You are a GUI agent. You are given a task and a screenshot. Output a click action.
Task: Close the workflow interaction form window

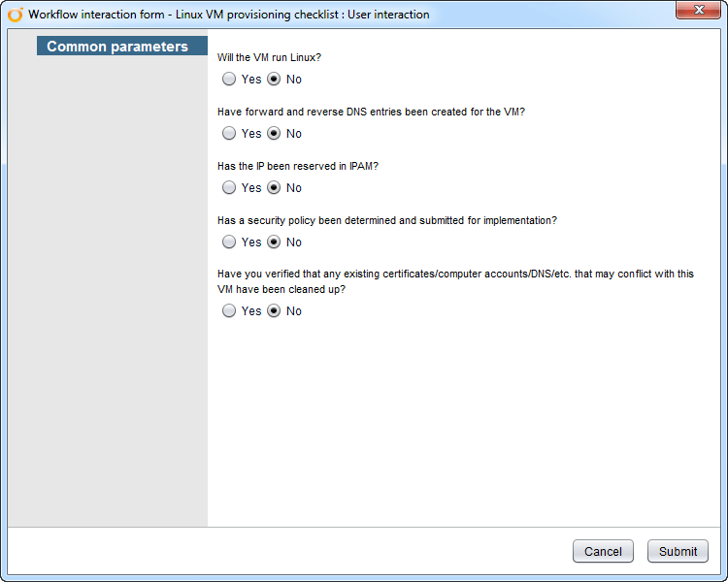coord(697,9)
